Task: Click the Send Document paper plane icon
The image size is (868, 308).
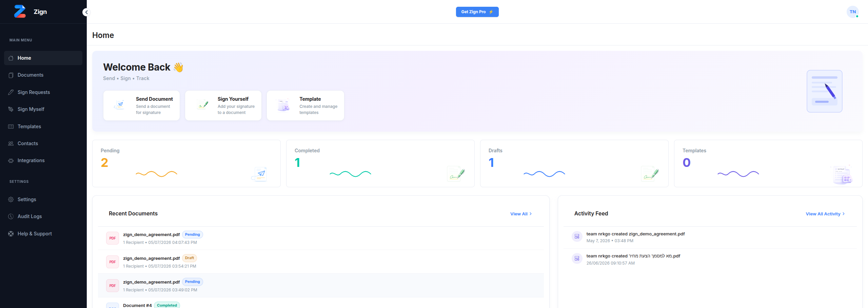Action: (120, 105)
